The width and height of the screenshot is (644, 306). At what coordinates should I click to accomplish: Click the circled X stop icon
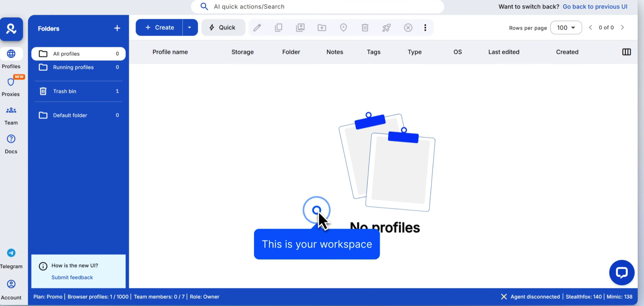tap(408, 28)
